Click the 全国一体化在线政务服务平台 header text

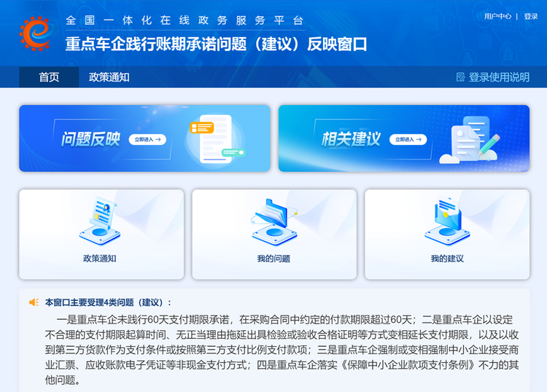(x=185, y=20)
